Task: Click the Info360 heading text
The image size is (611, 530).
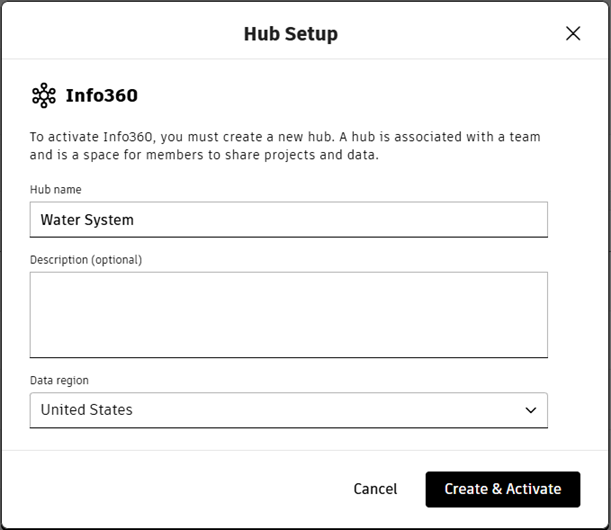Action: point(101,96)
